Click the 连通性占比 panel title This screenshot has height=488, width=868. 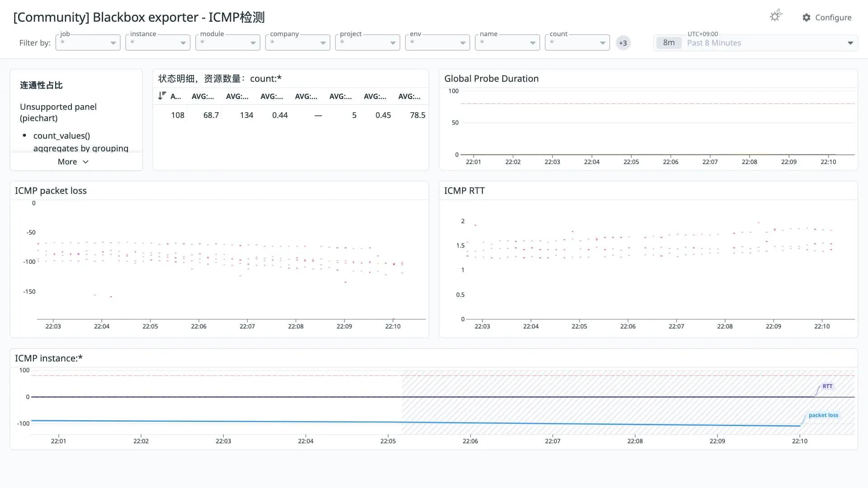coord(41,85)
